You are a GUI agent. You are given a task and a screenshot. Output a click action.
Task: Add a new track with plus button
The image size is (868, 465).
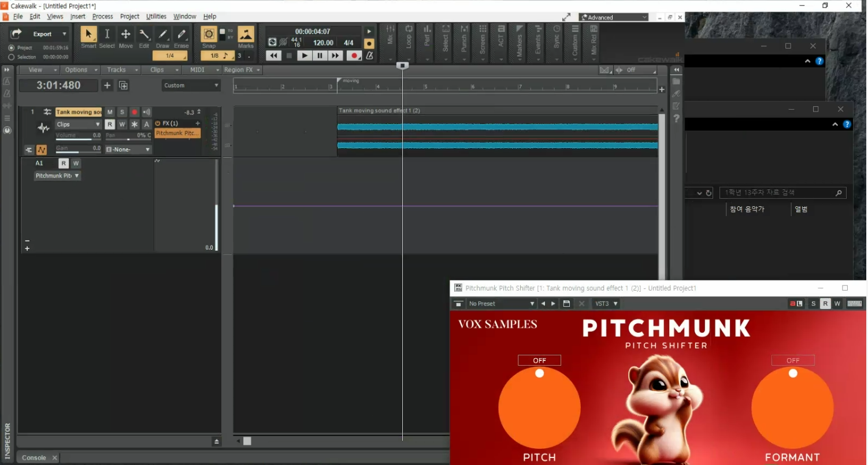[107, 85]
